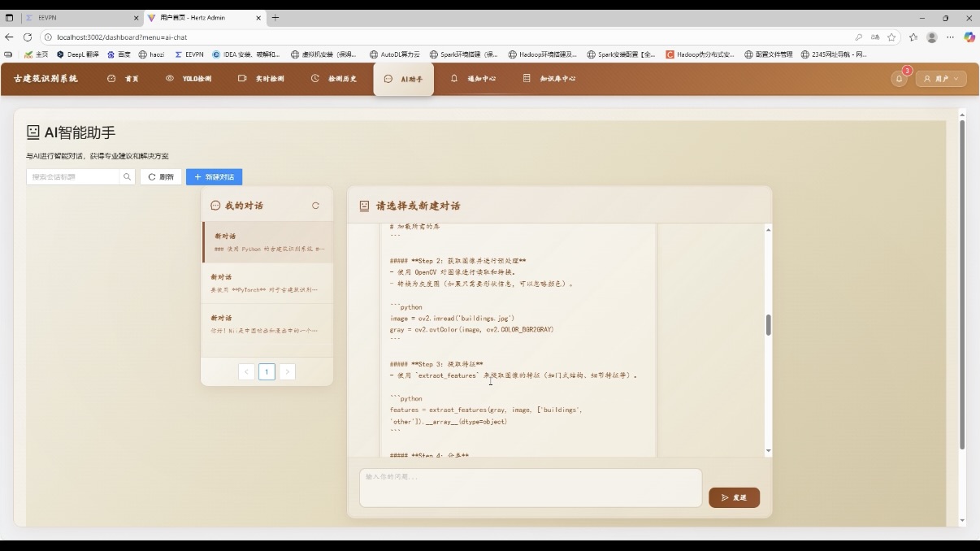Select conversation mentioning PyTorch

pyautogui.click(x=267, y=283)
